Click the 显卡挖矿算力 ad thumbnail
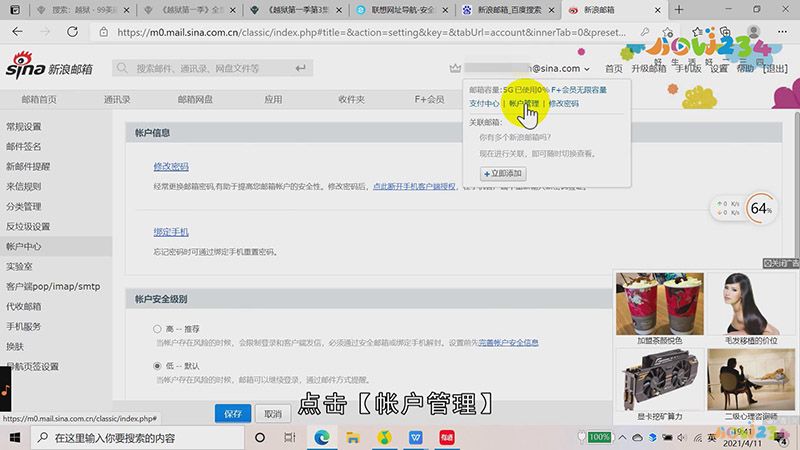Screen dimensions: 800x450 [660, 380]
